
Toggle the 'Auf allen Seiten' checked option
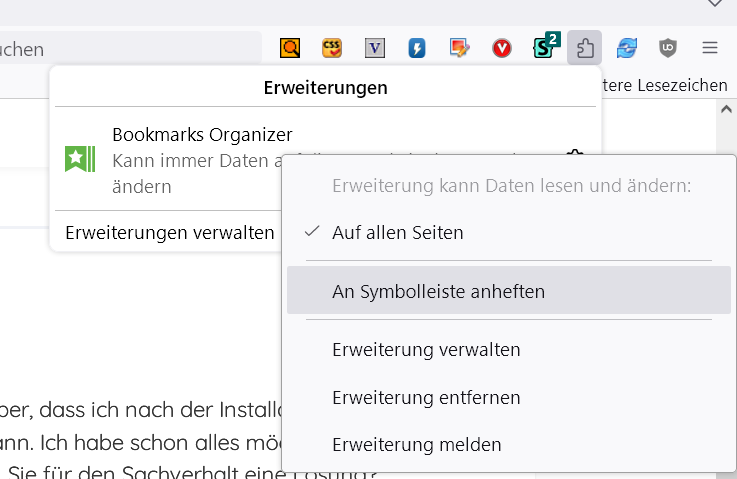point(398,232)
